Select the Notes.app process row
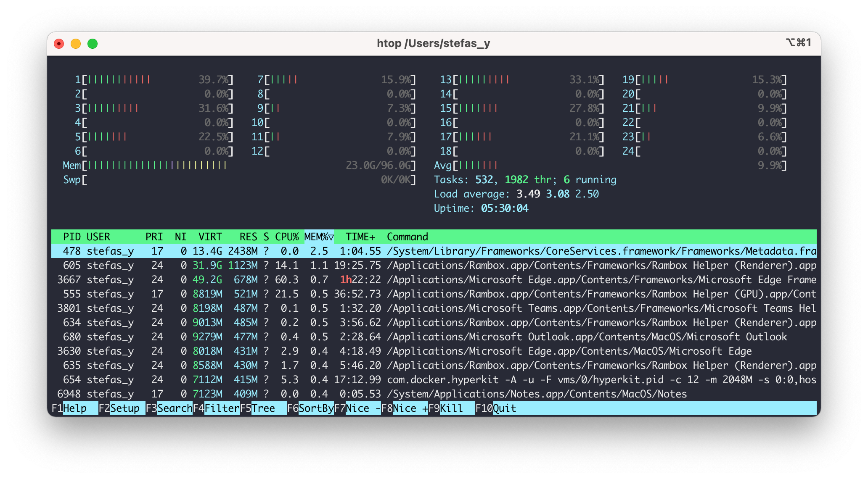The height and width of the screenshot is (479, 868). (434, 394)
